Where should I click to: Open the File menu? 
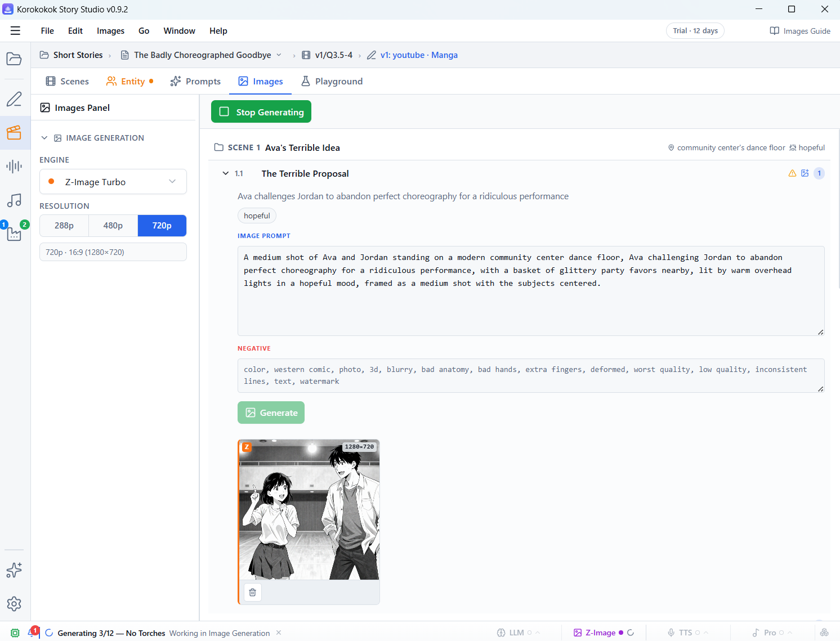coord(47,31)
